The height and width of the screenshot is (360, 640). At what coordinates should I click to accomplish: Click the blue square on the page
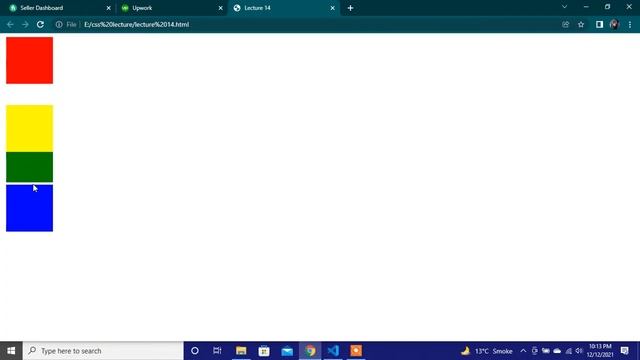click(x=29, y=208)
